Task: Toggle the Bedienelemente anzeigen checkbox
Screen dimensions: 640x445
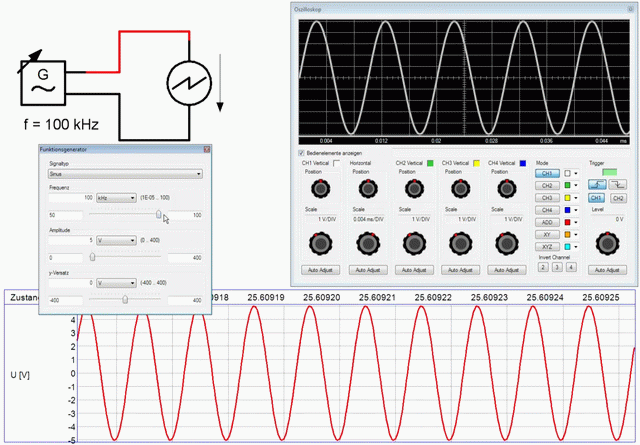Action: (302, 153)
